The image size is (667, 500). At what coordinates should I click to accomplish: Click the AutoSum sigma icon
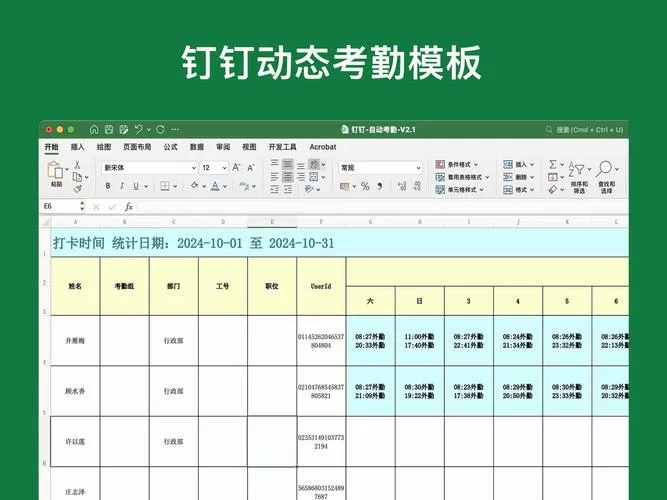[553, 164]
